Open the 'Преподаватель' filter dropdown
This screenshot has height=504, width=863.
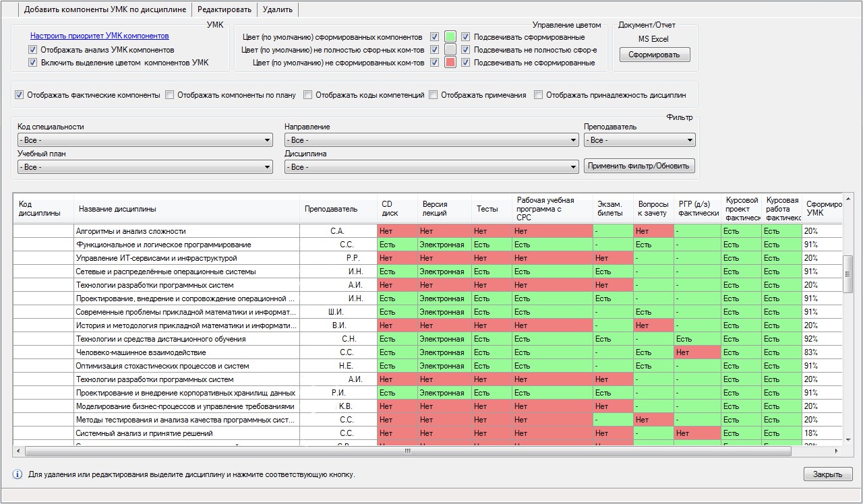639,140
